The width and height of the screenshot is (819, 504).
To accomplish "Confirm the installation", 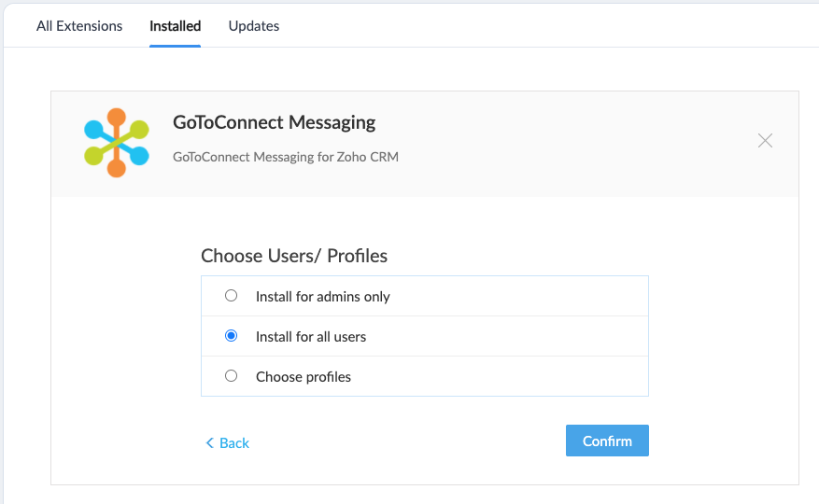I will pos(607,441).
